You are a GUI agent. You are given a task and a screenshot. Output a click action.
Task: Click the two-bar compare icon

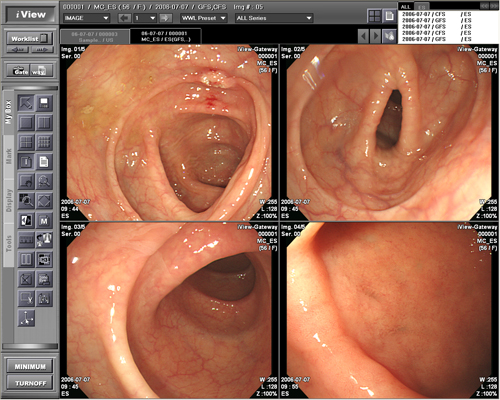pos(26,259)
